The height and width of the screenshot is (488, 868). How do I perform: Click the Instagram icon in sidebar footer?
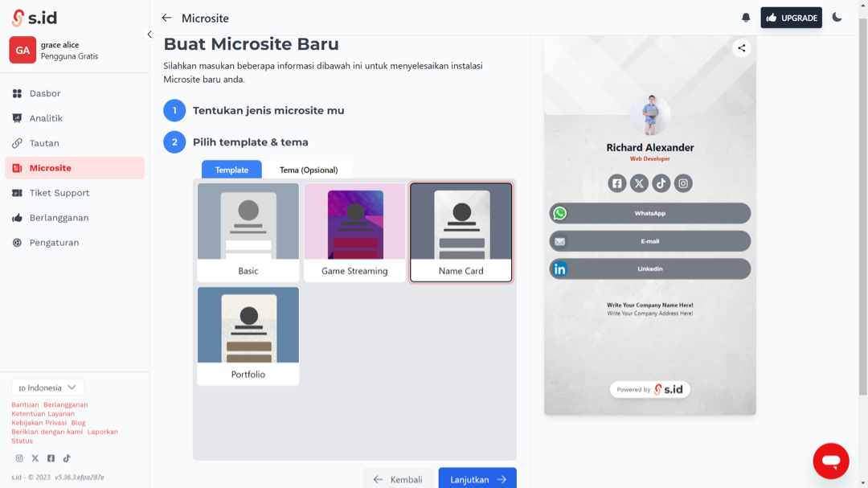(x=19, y=458)
